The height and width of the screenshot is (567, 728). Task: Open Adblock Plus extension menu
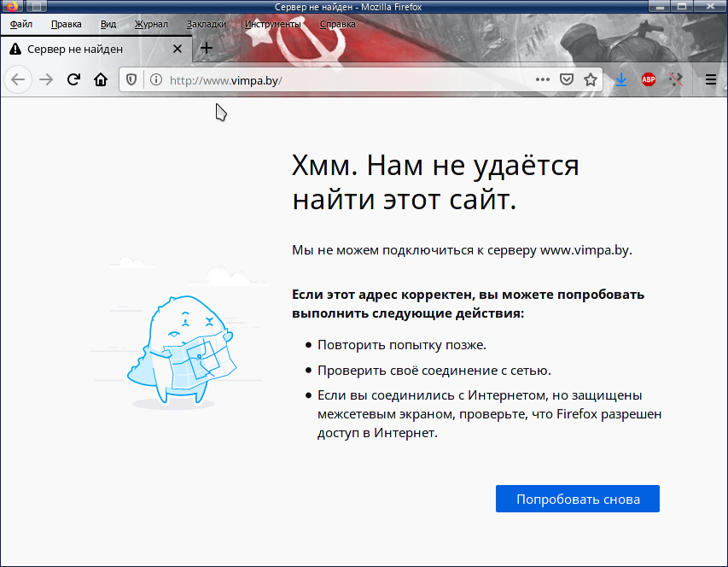649,80
